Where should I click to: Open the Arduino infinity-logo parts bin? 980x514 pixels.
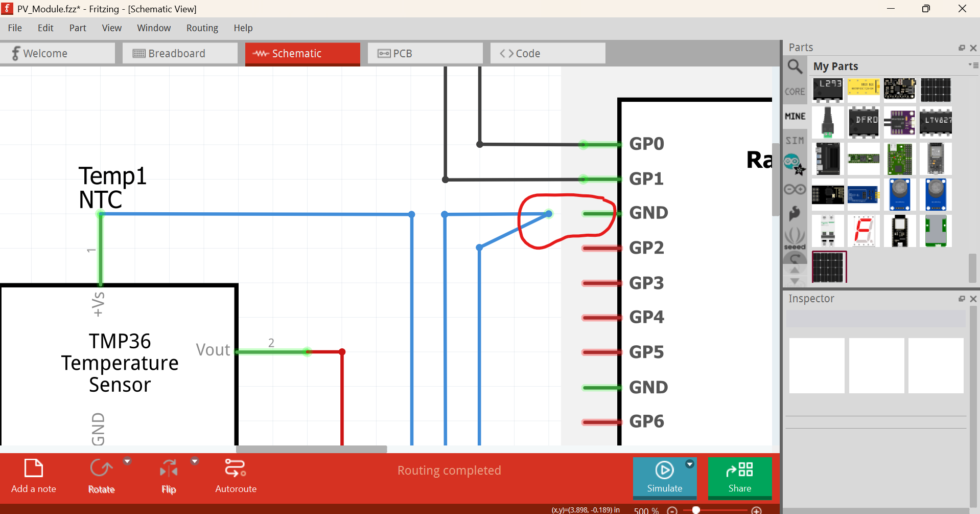point(795,189)
